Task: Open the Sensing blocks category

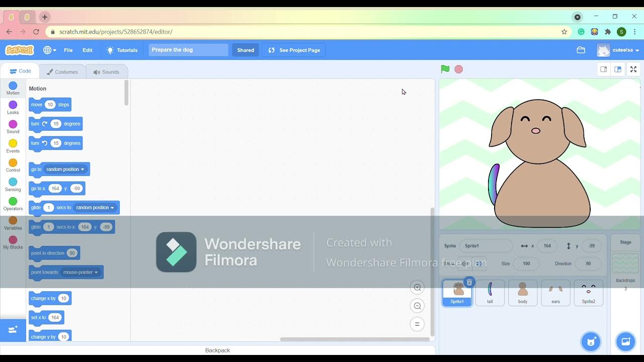Action: (13, 185)
